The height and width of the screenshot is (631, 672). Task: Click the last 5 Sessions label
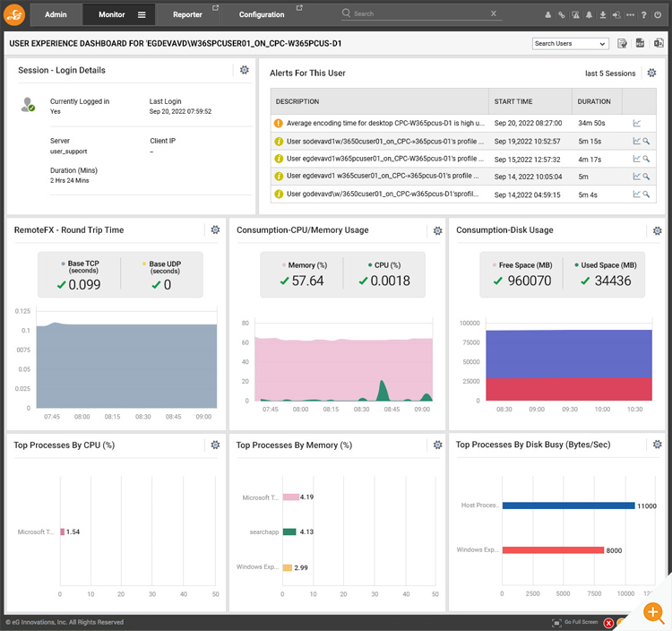pos(610,73)
